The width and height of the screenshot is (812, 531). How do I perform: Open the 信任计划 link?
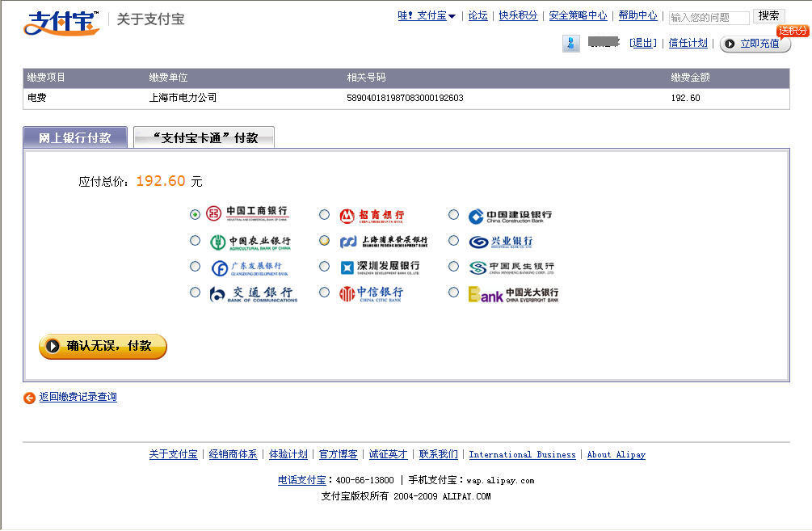[x=688, y=43]
